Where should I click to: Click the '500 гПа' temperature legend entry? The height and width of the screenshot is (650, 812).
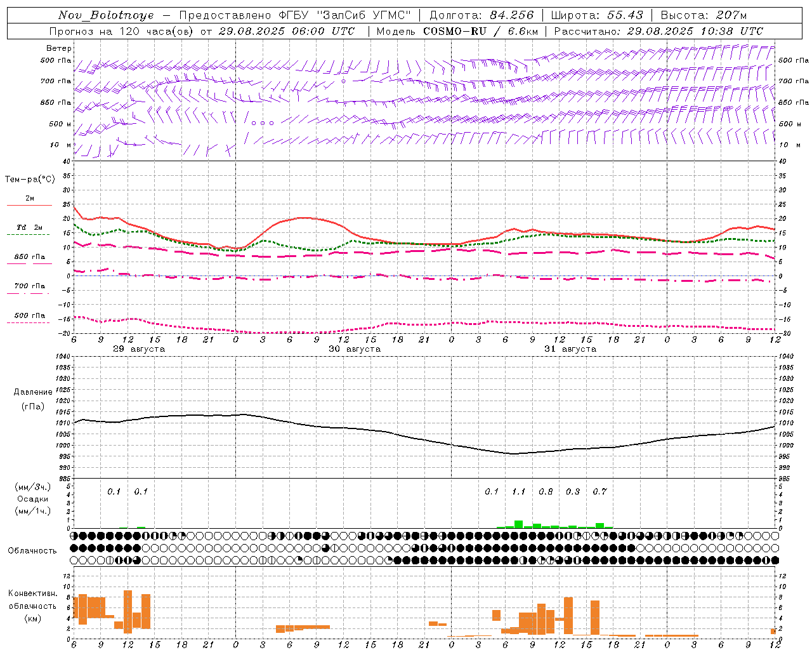(30, 315)
